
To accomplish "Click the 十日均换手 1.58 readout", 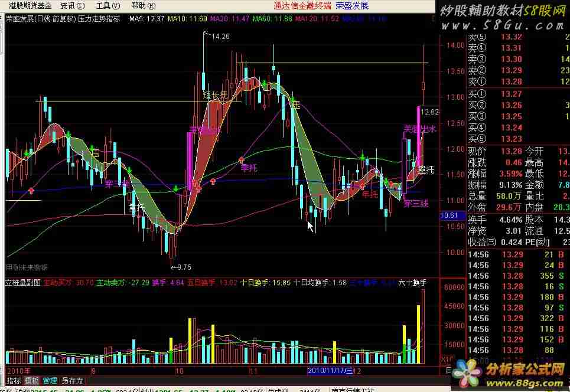I will point(320,283).
